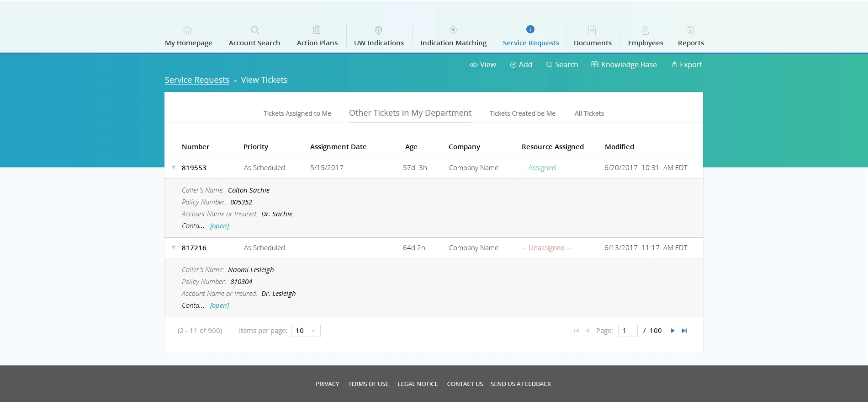
Task: Go to previous page arrow
Action: (x=587, y=331)
